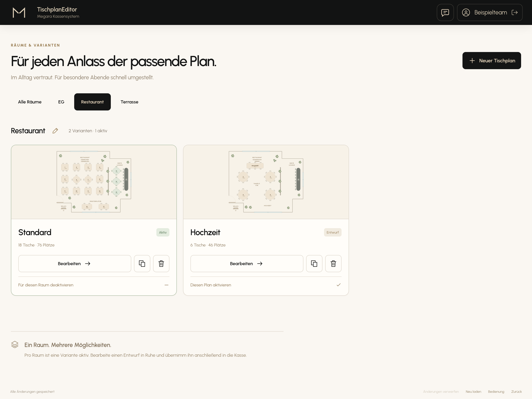Screen dimensions: 532x399
Task: Open Bearbeiten for the Hochzeit plan
Action: pyautogui.click(x=247, y=264)
